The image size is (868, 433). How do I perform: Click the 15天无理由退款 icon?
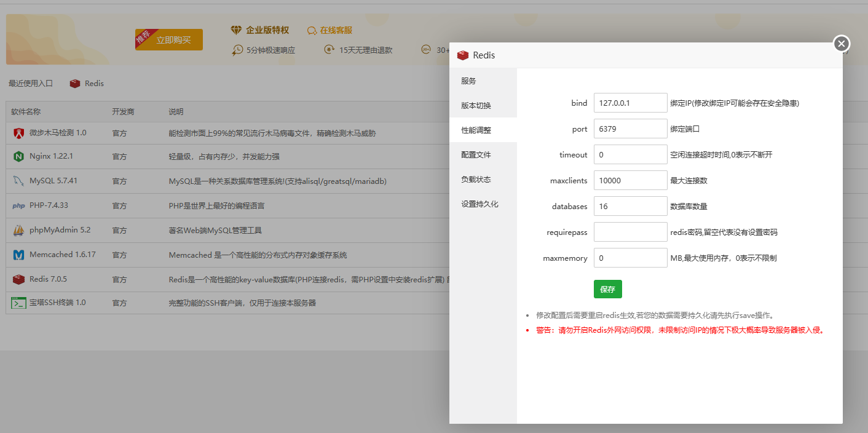[330, 50]
